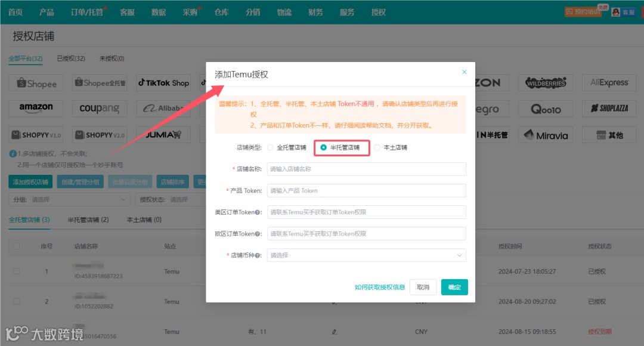Click the 店铺名称 input field
The height and width of the screenshot is (346, 644).
tap(366, 169)
